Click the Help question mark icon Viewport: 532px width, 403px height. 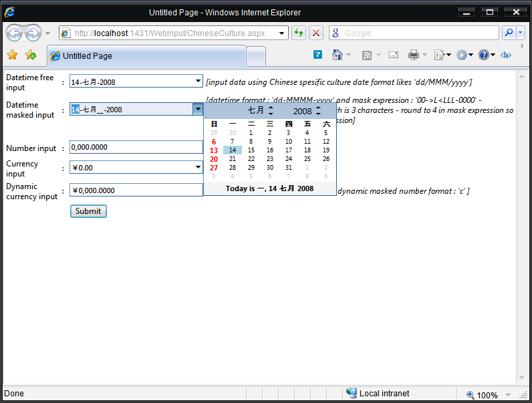click(x=483, y=55)
